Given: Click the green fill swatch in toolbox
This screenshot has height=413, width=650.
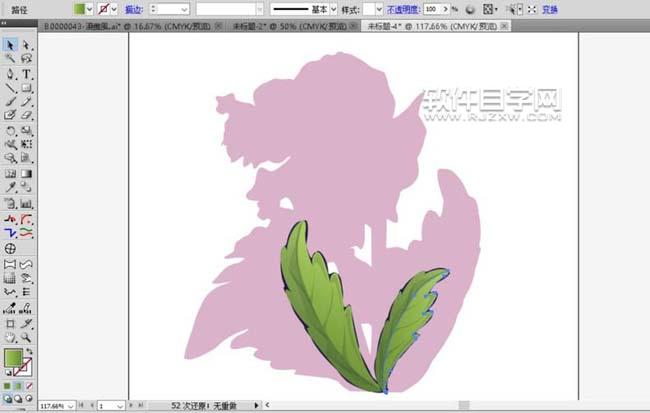Looking at the screenshot, I should 13,357.
